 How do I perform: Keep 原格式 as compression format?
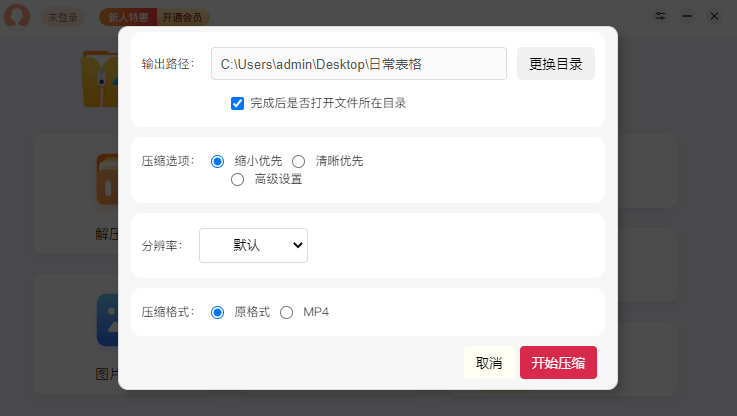(x=218, y=312)
